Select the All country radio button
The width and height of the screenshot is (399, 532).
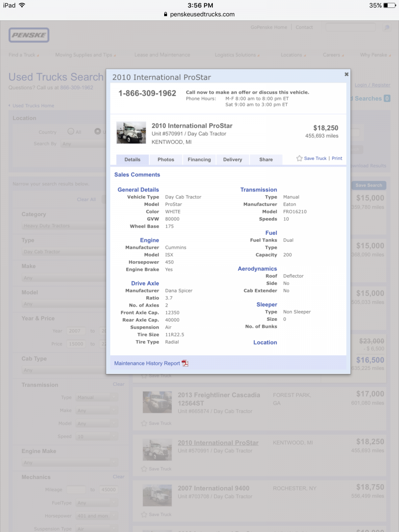71,131
